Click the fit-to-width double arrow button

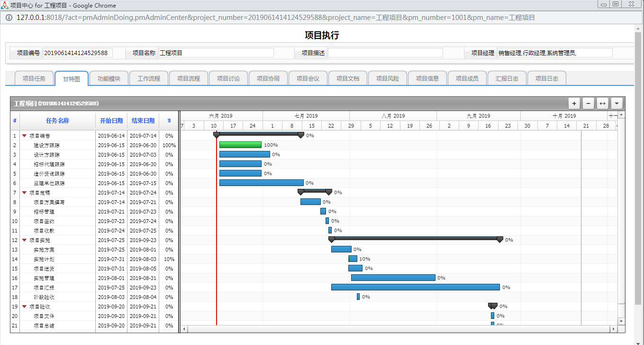coord(602,103)
